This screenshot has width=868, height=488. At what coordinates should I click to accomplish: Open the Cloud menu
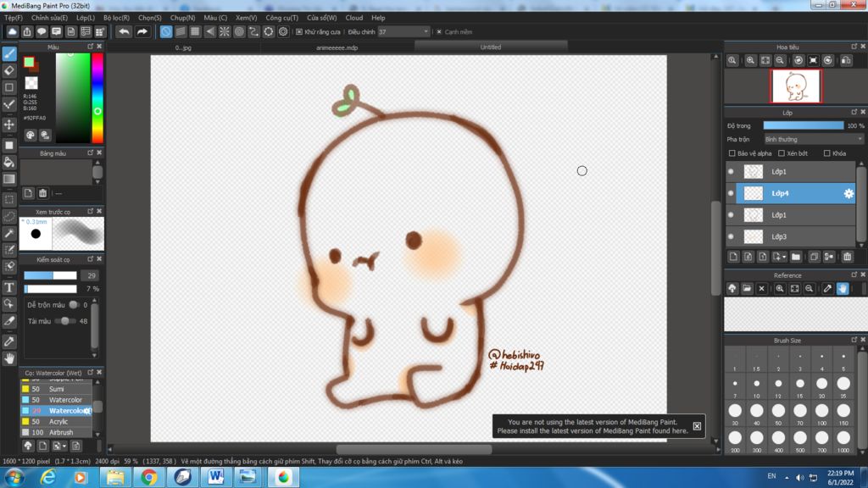354,18
